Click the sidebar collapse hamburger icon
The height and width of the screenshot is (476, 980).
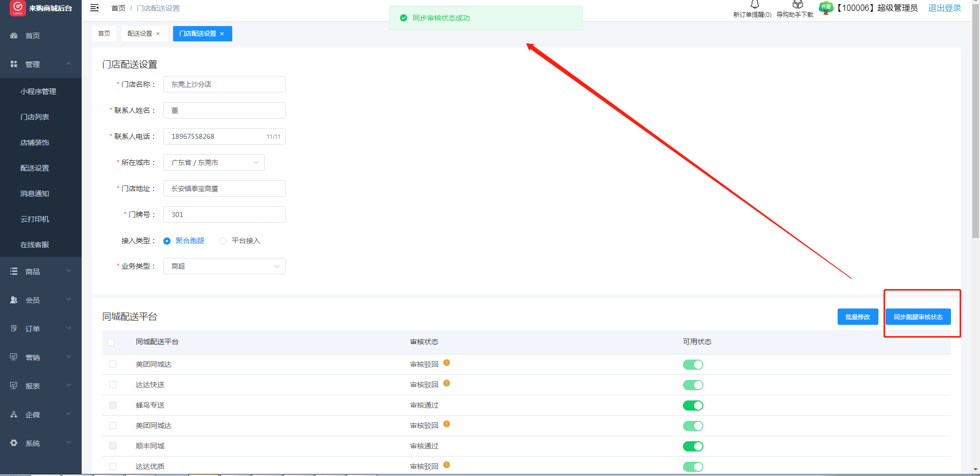pos(94,8)
